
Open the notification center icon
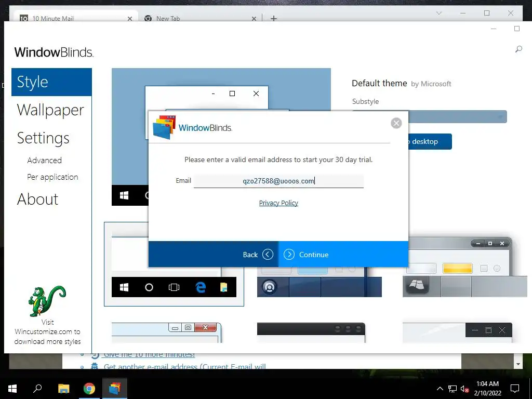(515, 389)
